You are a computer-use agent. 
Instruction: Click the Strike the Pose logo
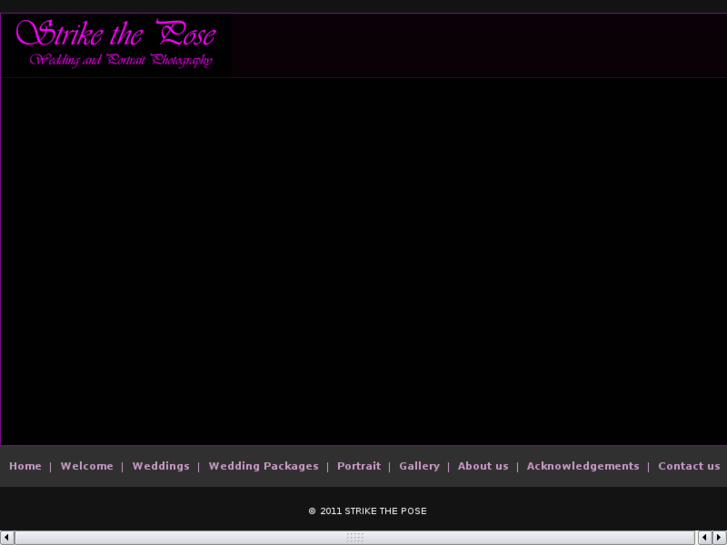[116, 45]
